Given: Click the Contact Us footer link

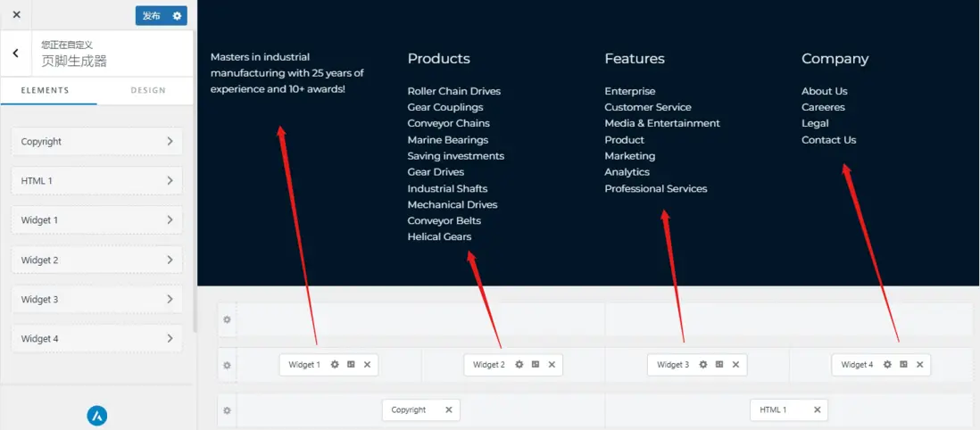Looking at the screenshot, I should (x=828, y=140).
